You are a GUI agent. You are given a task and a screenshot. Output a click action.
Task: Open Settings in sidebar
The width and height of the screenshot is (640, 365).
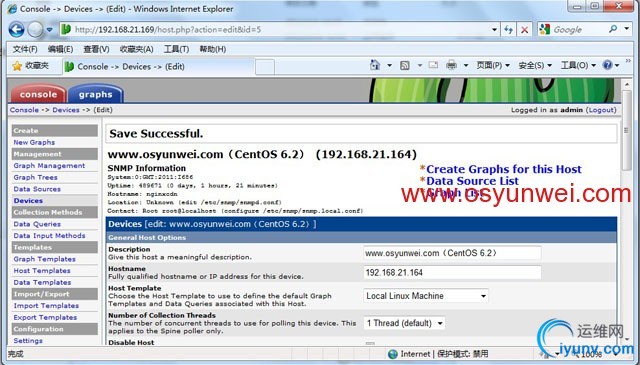click(x=28, y=341)
